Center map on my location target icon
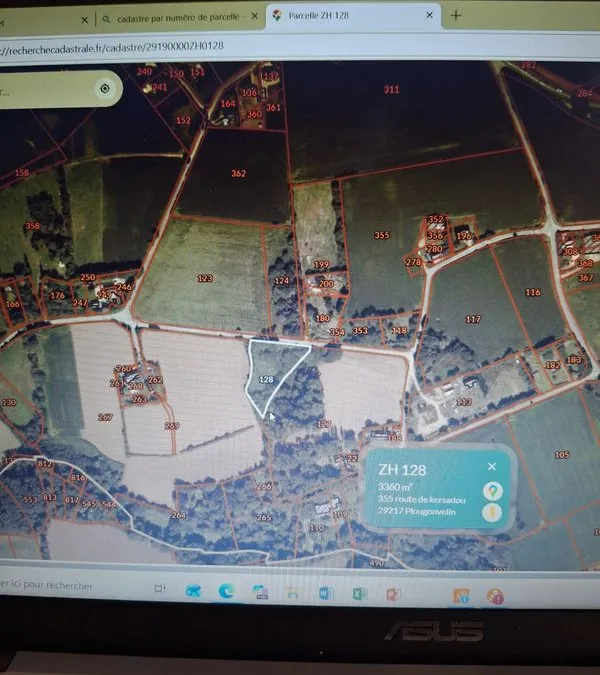Image resolution: width=600 pixels, height=675 pixels. tap(105, 89)
